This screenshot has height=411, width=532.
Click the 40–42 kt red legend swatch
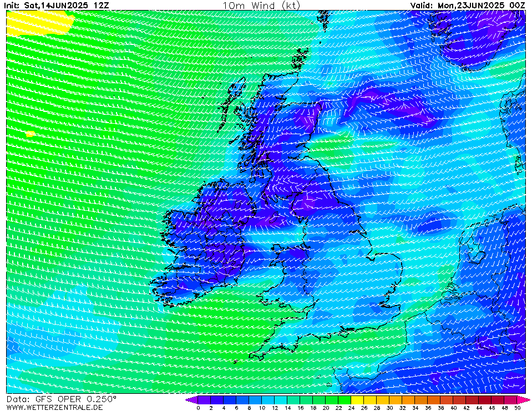click(x=460, y=399)
